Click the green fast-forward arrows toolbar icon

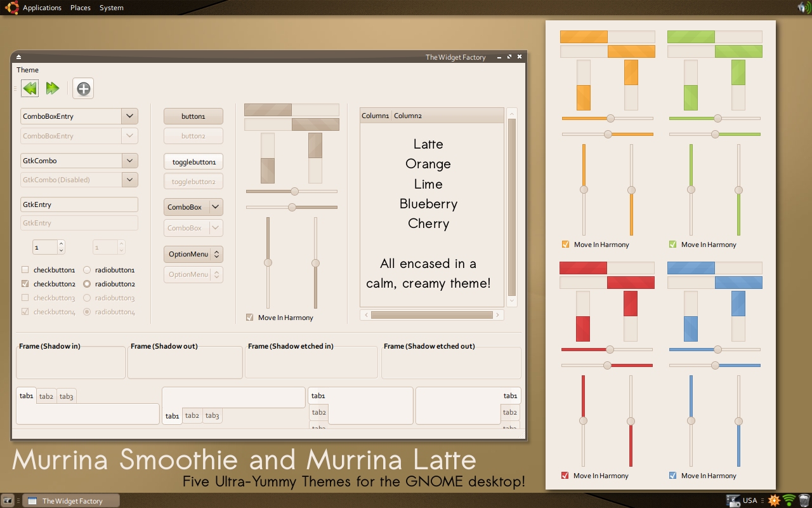coord(53,88)
